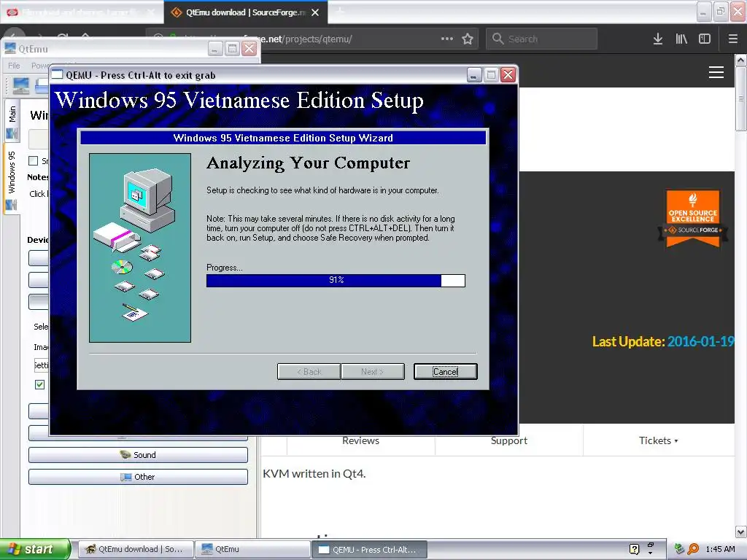The width and height of the screenshot is (747, 560).
Task: Click the browser Search field
Action: 541,39
